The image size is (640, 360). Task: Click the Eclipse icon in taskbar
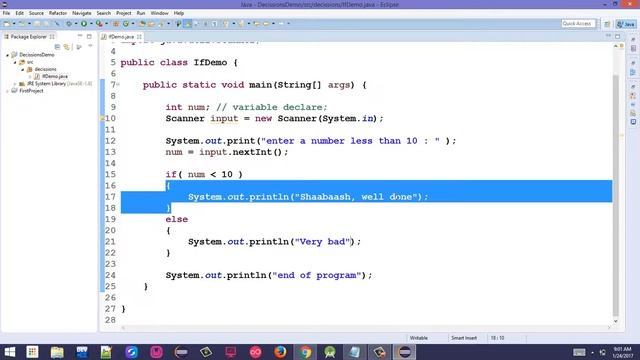coord(404,352)
